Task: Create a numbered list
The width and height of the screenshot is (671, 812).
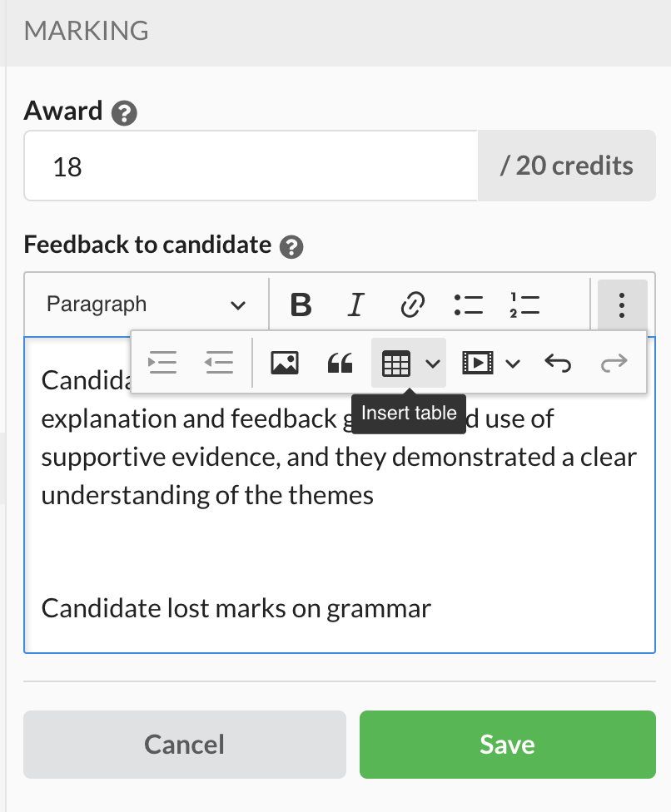Action: click(x=524, y=304)
